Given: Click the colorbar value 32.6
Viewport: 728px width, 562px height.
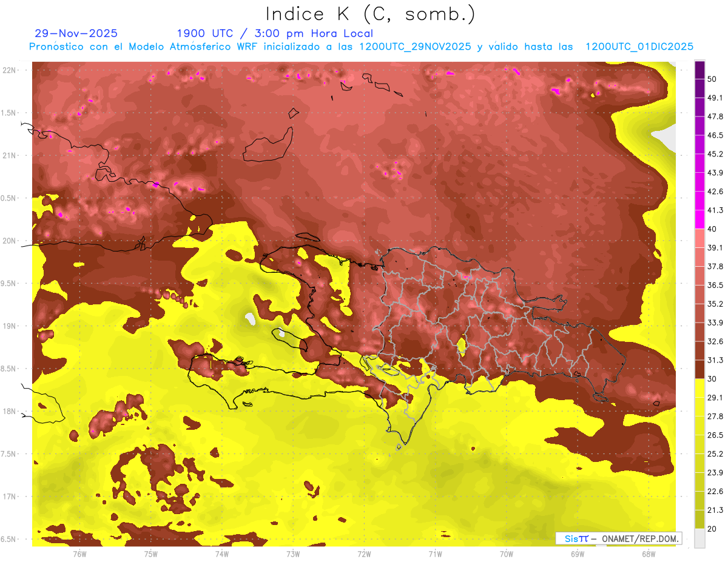Looking at the screenshot, I should [x=715, y=341].
